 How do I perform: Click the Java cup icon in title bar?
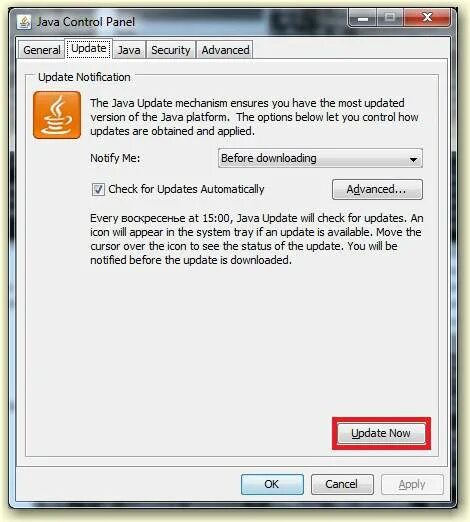click(24, 22)
